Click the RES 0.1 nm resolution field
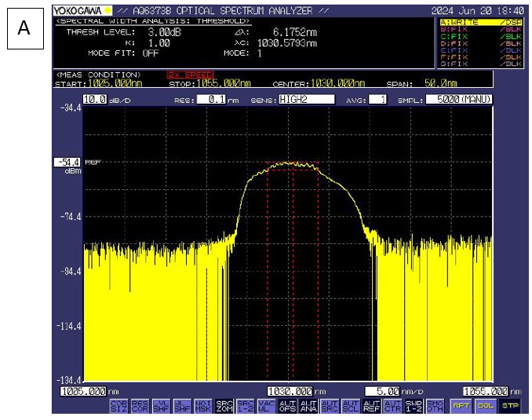The width and height of the screenshot is (532, 420). (x=211, y=100)
